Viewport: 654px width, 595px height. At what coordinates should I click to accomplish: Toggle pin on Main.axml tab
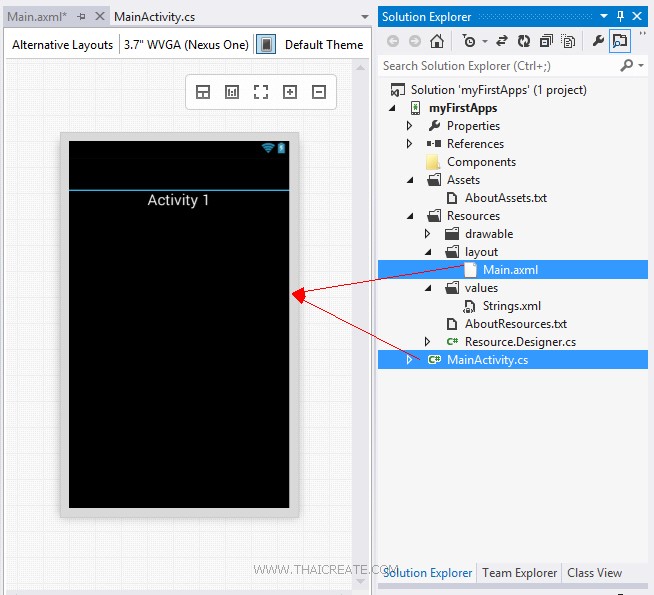click(82, 17)
